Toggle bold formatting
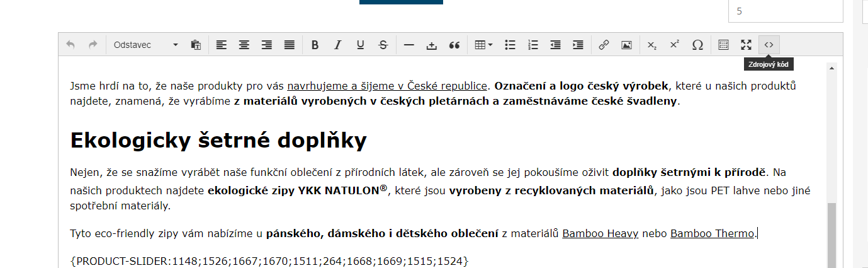Screen dimensions: 868x268 315,45
